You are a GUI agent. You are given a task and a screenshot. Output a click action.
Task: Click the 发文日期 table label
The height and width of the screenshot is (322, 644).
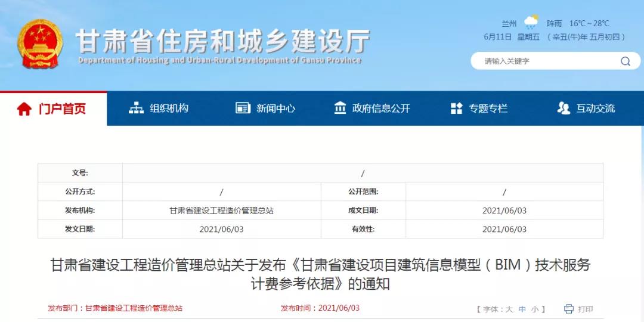coord(80,229)
